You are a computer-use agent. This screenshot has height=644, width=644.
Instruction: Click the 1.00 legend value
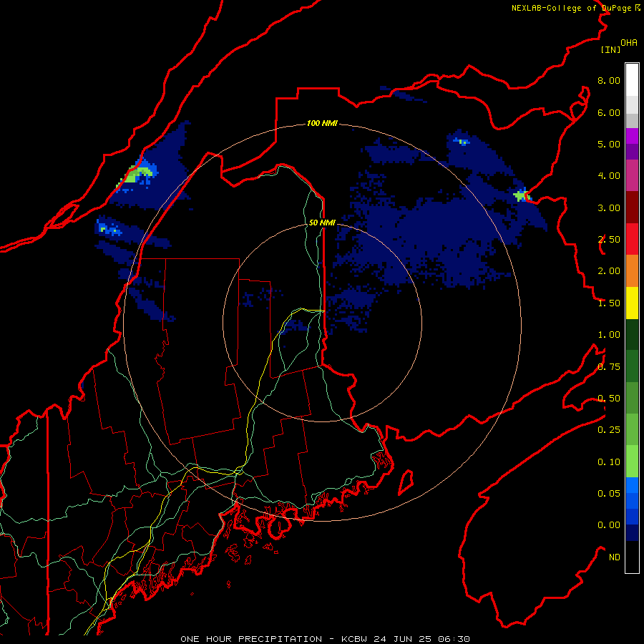[x=609, y=335]
